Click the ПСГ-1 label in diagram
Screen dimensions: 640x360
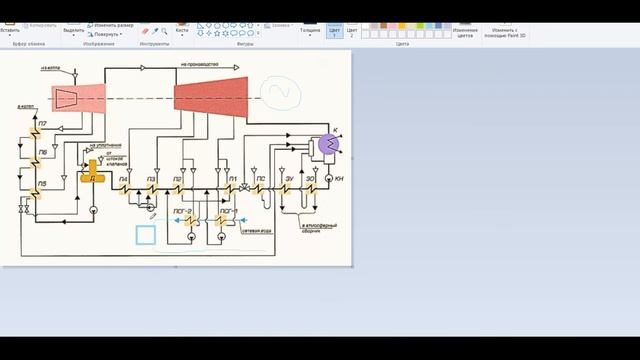tap(229, 211)
